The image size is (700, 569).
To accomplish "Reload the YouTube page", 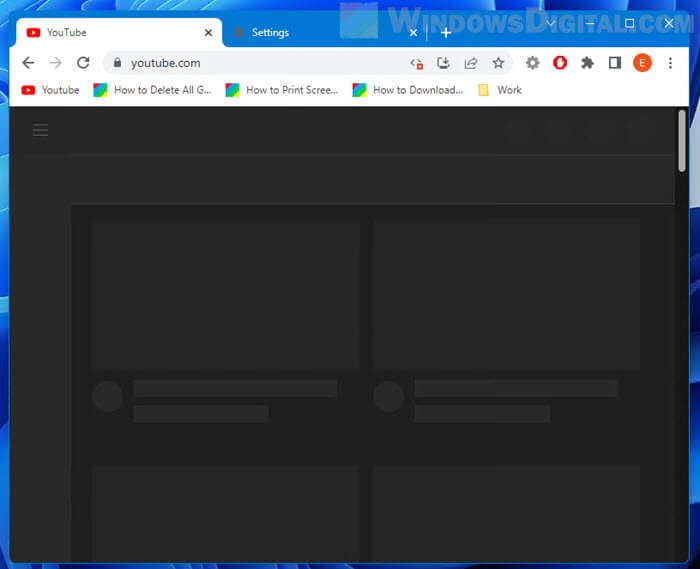I will tap(83, 63).
